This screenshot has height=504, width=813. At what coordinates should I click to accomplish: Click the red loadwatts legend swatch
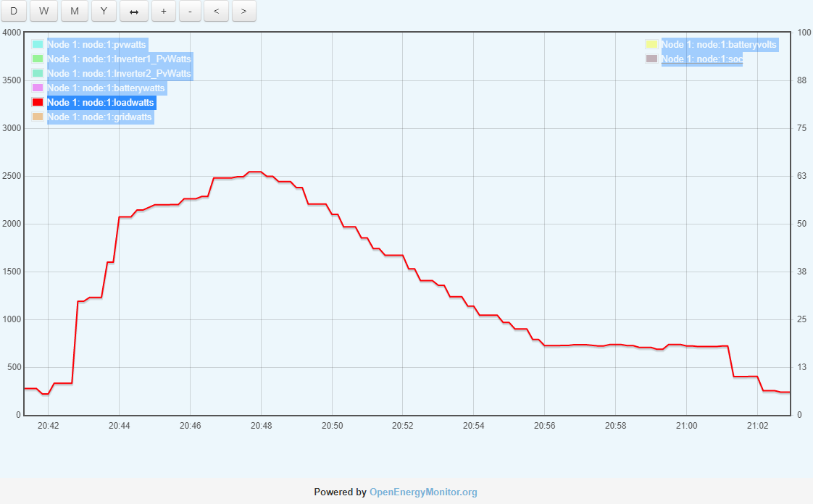[x=38, y=103]
